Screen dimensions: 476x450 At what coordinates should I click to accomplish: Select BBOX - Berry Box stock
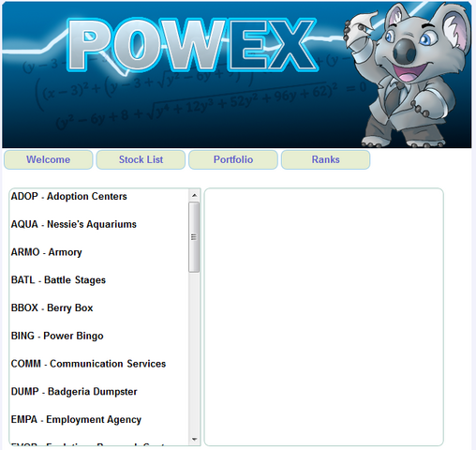[52, 307]
